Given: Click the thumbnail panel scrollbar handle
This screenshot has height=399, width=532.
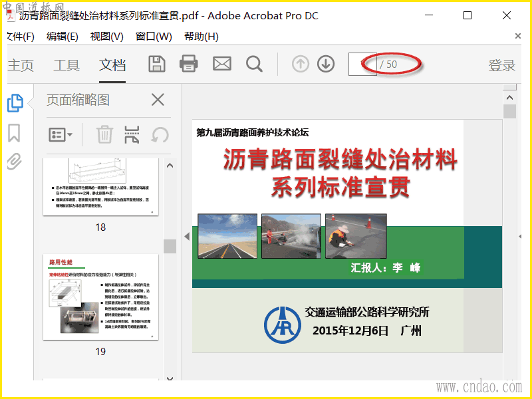Looking at the screenshot, I should pyautogui.click(x=170, y=246).
